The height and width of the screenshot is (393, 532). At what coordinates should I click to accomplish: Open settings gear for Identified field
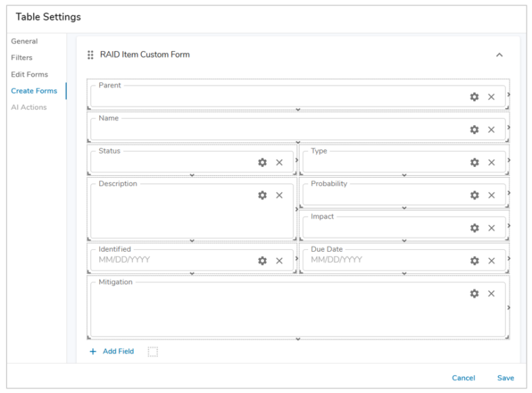pos(263,261)
